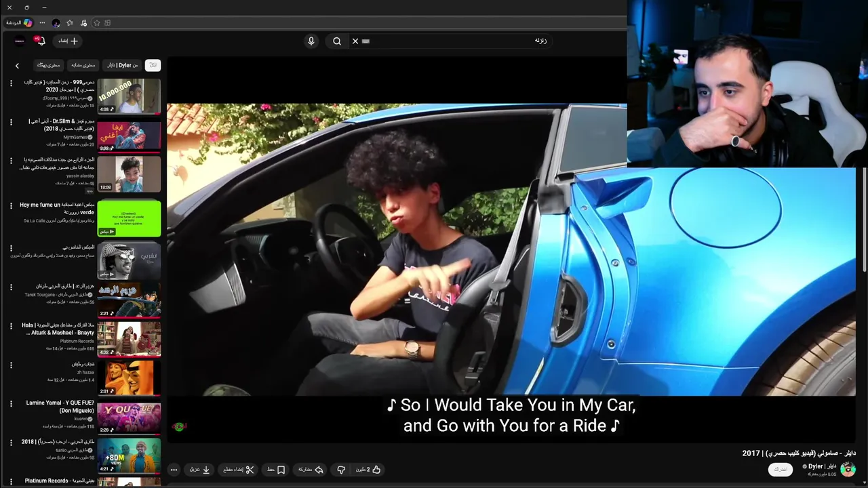
Task: Open the +80M views thumbnail
Action: 129,455
